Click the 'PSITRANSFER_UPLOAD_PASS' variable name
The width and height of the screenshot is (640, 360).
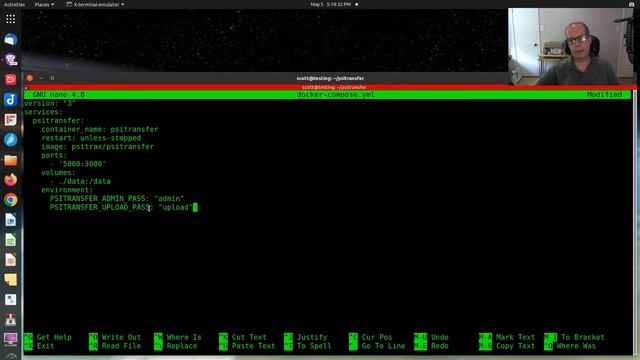100,207
